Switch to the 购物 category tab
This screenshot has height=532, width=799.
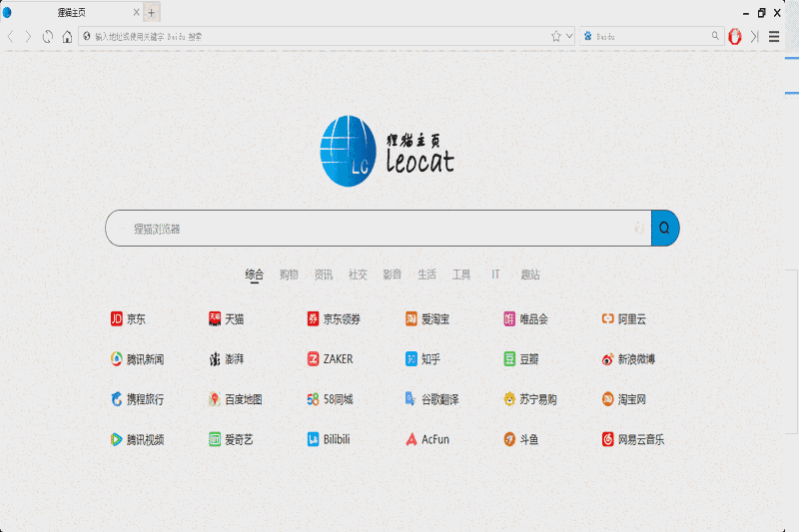point(289,274)
